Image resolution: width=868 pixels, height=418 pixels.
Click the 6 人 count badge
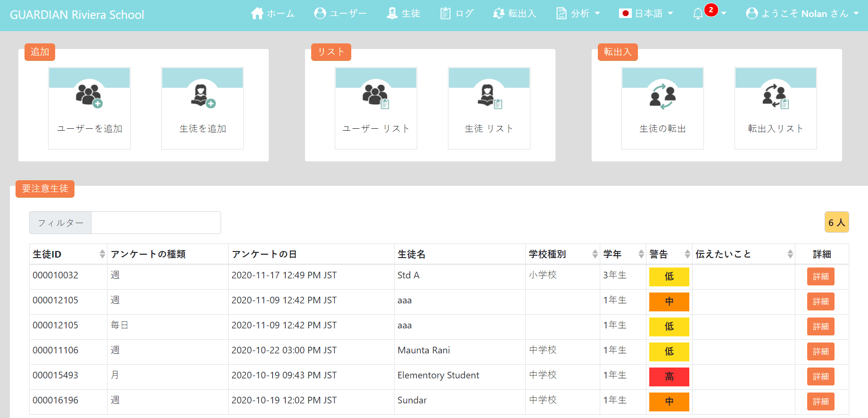click(836, 222)
